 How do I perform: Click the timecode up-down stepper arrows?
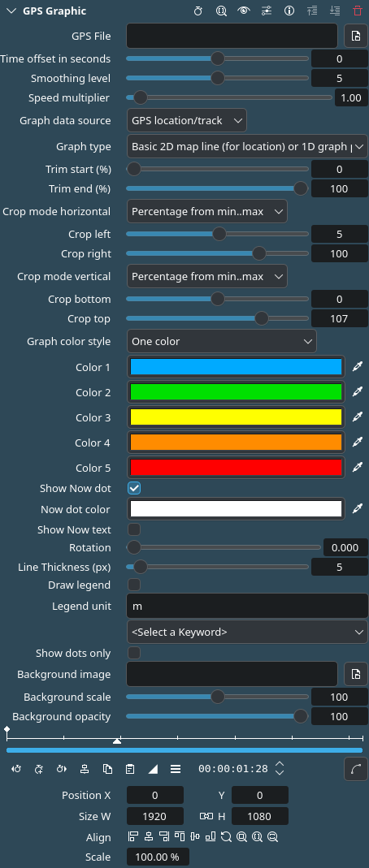(280, 768)
